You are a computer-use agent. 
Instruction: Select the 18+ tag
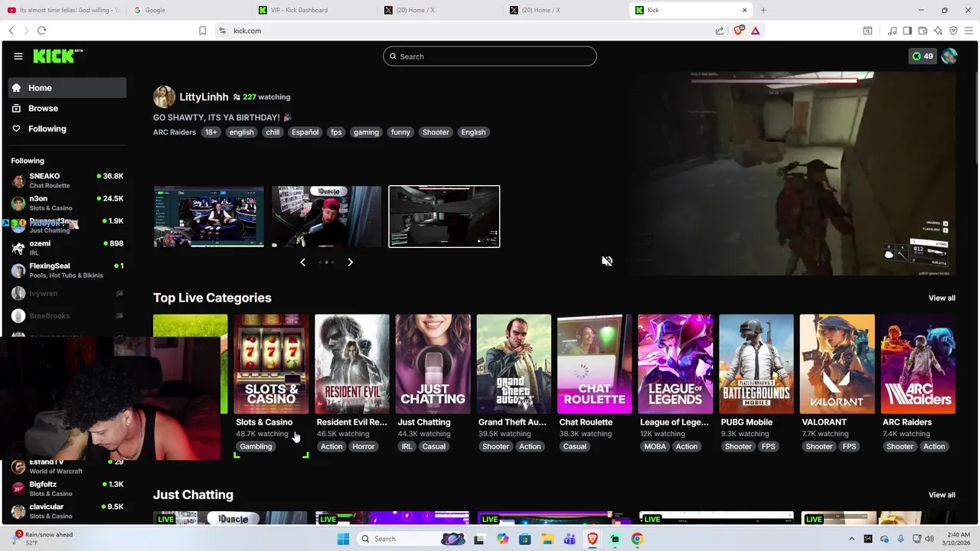click(x=211, y=132)
